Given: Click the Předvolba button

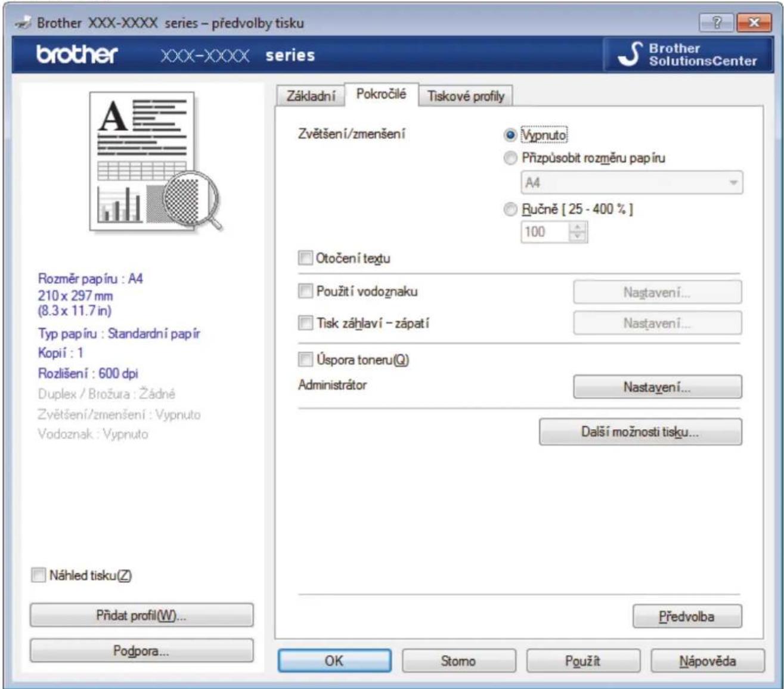Looking at the screenshot, I should pos(687,617).
